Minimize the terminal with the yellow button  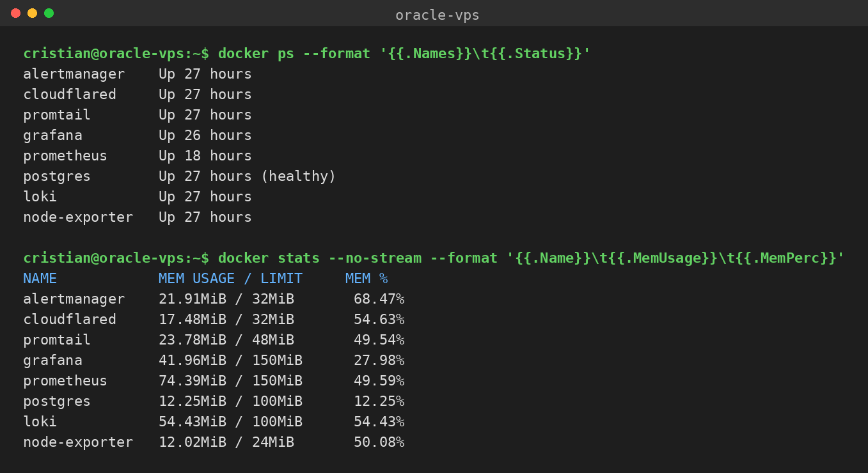pos(32,13)
